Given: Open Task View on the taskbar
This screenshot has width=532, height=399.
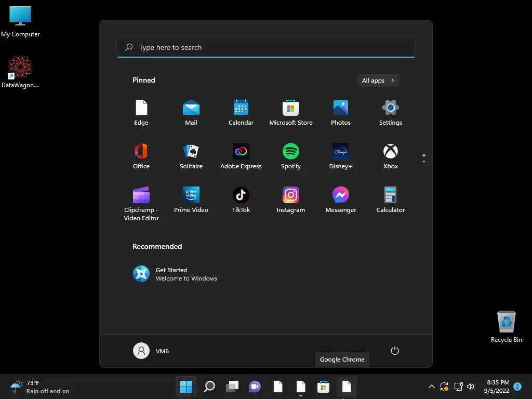Looking at the screenshot, I should (x=232, y=387).
